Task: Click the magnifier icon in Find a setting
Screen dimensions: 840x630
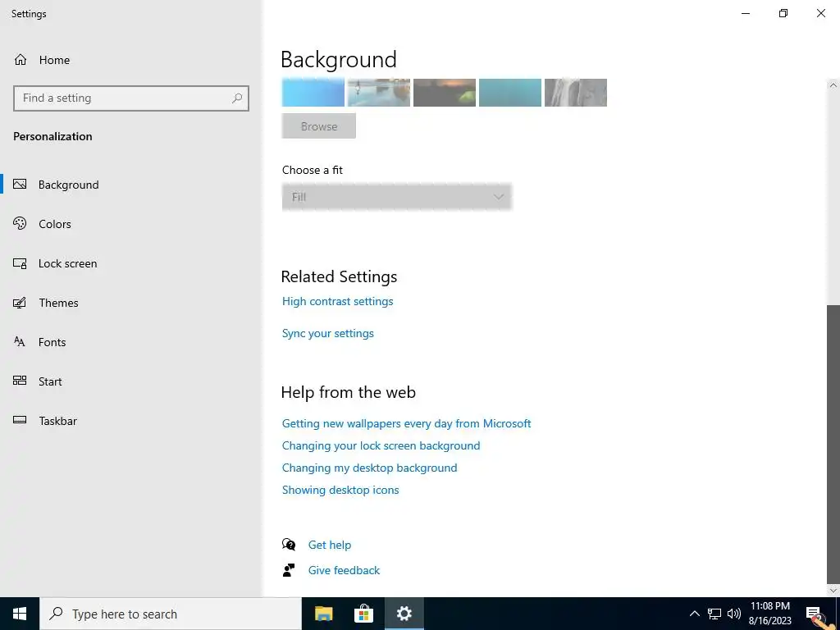Action: click(x=237, y=98)
